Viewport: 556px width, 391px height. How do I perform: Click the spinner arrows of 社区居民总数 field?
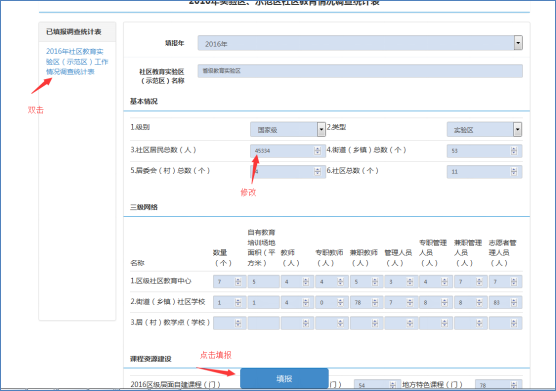317,151
